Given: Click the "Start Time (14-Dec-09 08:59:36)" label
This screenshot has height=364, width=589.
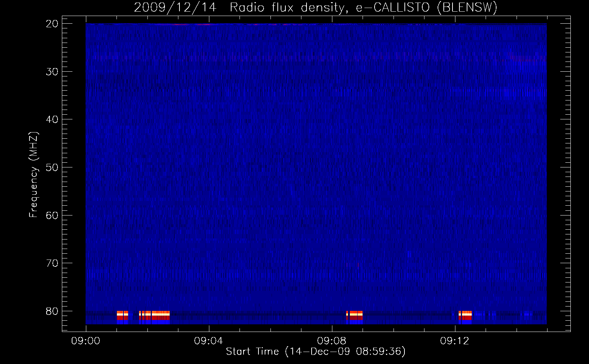Looking at the screenshot, I should 316,352.
